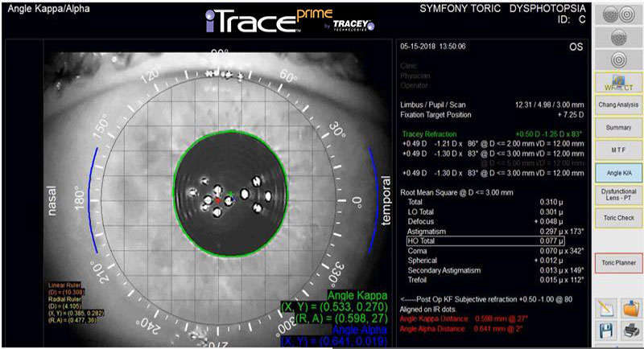Click the patient name SYMFONY TORIC DYSPHOTOPSIA
Viewport: 644px width, 349px height.
pos(502,8)
